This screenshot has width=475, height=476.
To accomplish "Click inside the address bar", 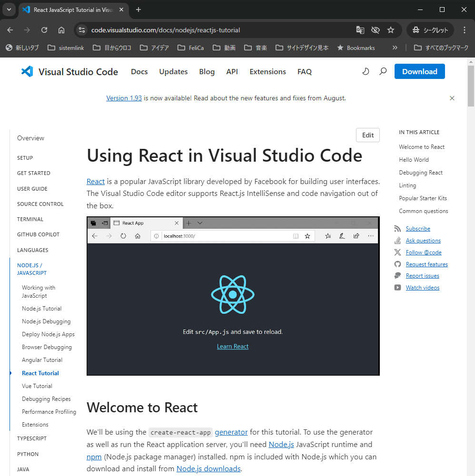I will (190, 29).
